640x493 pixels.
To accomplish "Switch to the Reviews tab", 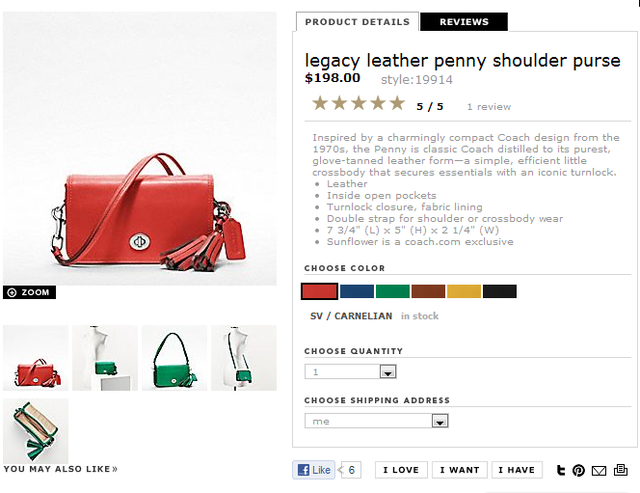I will tap(464, 22).
